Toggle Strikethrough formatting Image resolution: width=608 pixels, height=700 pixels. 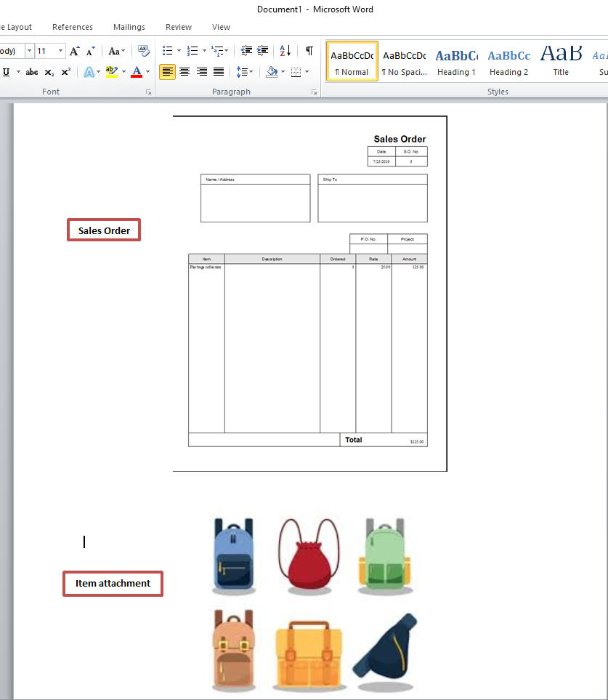32,72
